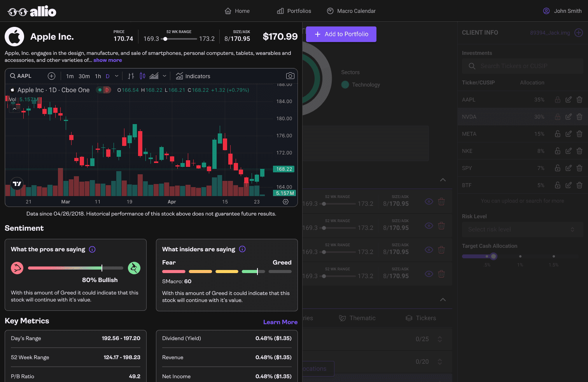
Task: Click the Apple Inc. logo icon
Action: 14,37
